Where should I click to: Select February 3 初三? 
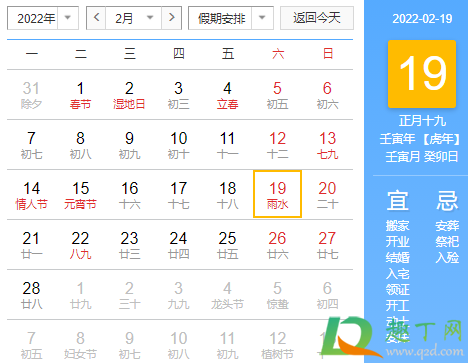coord(178,95)
